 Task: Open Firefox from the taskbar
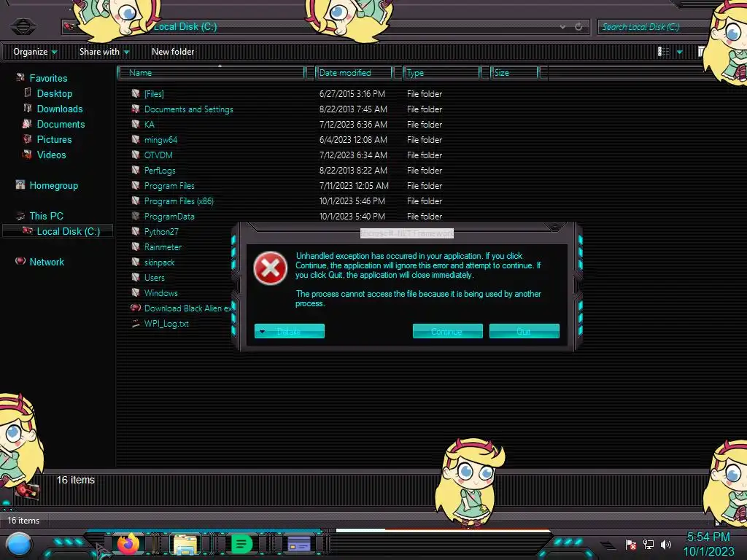128,544
